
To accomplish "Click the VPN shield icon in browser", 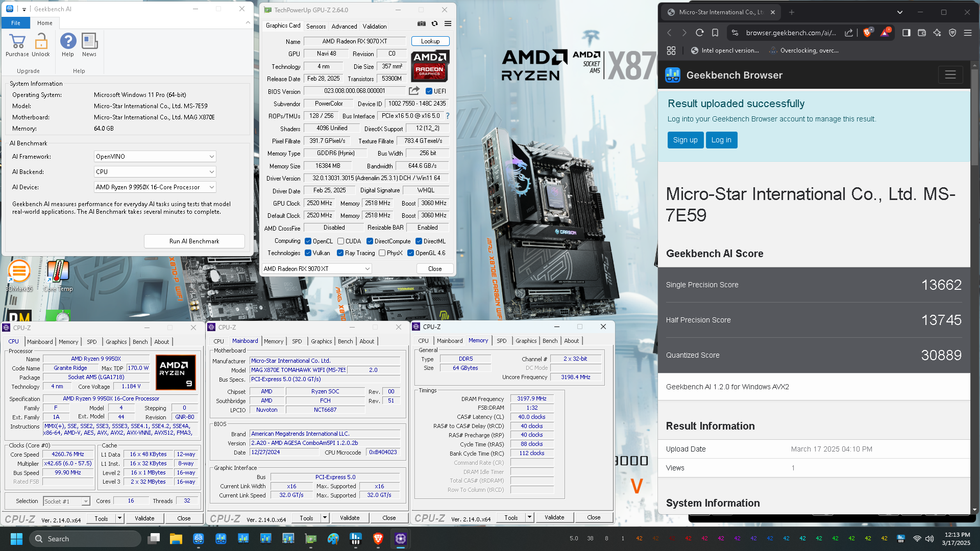I will [x=952, y=33].
